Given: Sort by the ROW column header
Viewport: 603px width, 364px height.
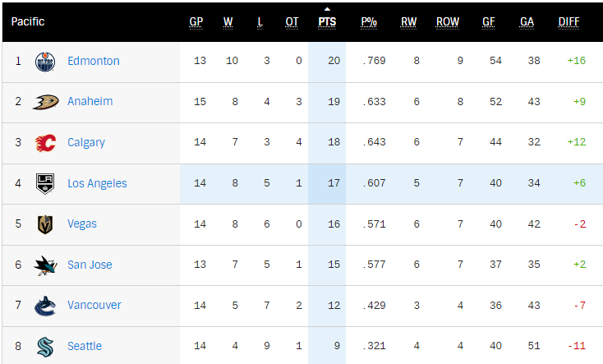Looking at the screenshot, I should point(448,22).
